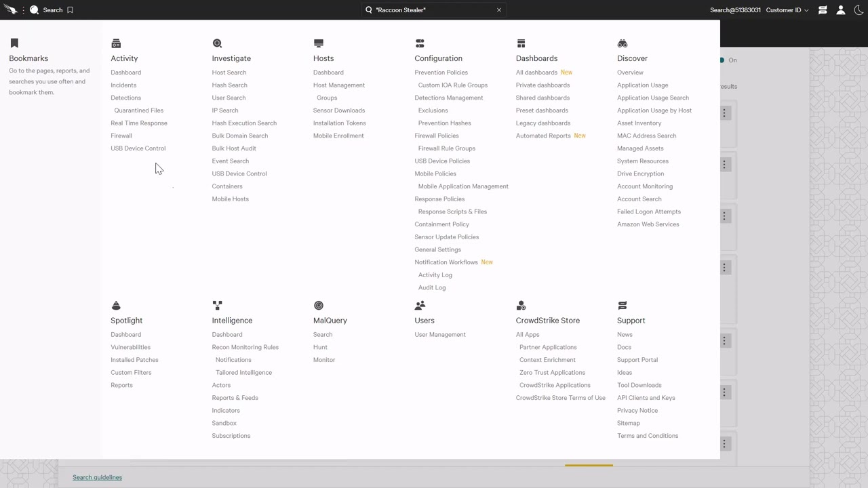Open Real Time Response under Activity

coord(139,123)
